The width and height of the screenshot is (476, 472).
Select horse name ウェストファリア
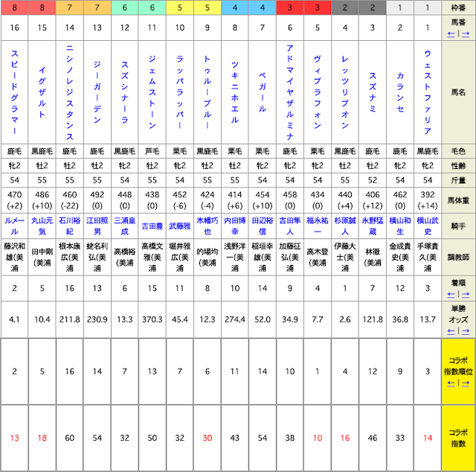pos(427,93)
